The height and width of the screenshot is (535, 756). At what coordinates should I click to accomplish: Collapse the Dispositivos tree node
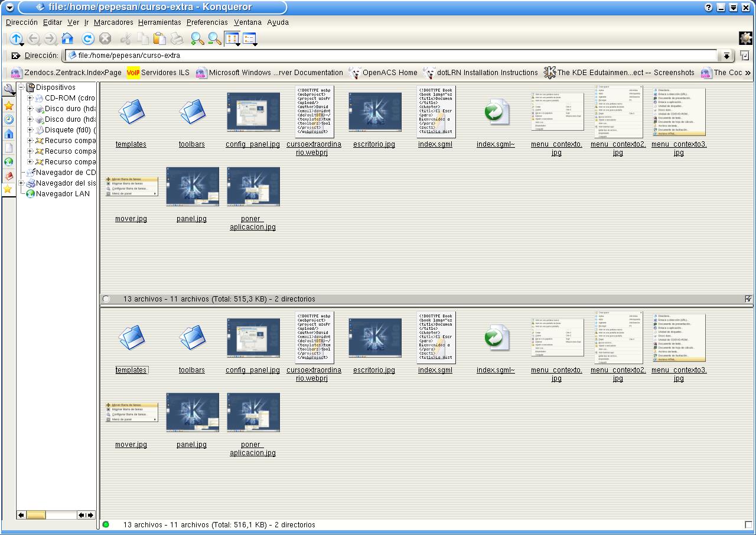(x=21, y=87)
